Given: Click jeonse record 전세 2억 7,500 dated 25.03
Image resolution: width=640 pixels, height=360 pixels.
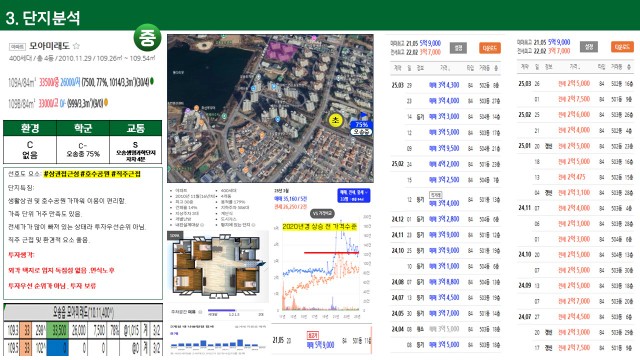Looking at the screenshot, I should (x=574, y=99).
